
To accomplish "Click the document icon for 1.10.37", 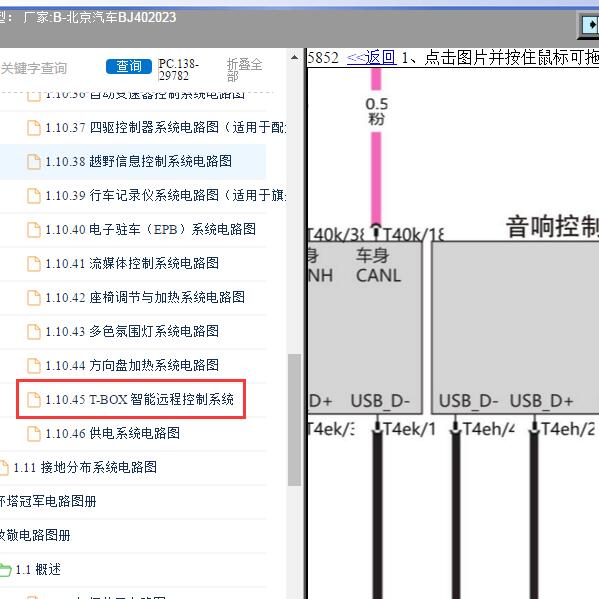I will [x=34, y=128].
